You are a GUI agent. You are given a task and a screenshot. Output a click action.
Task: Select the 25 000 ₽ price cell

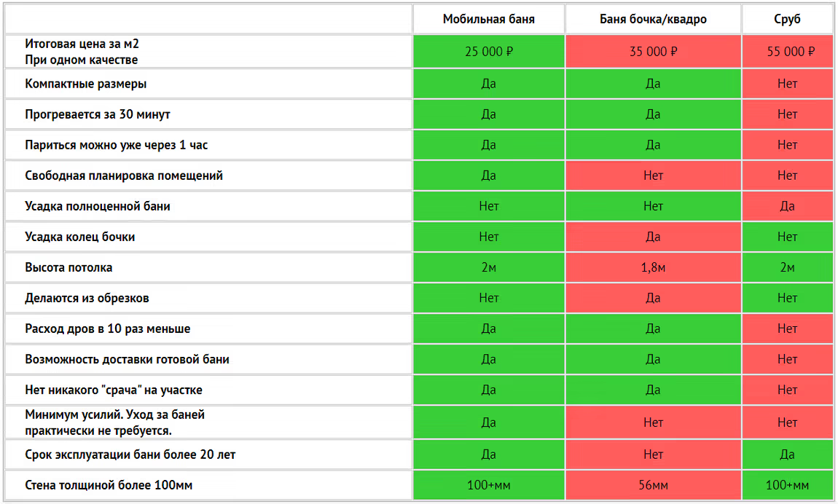[x=488, y=52]
